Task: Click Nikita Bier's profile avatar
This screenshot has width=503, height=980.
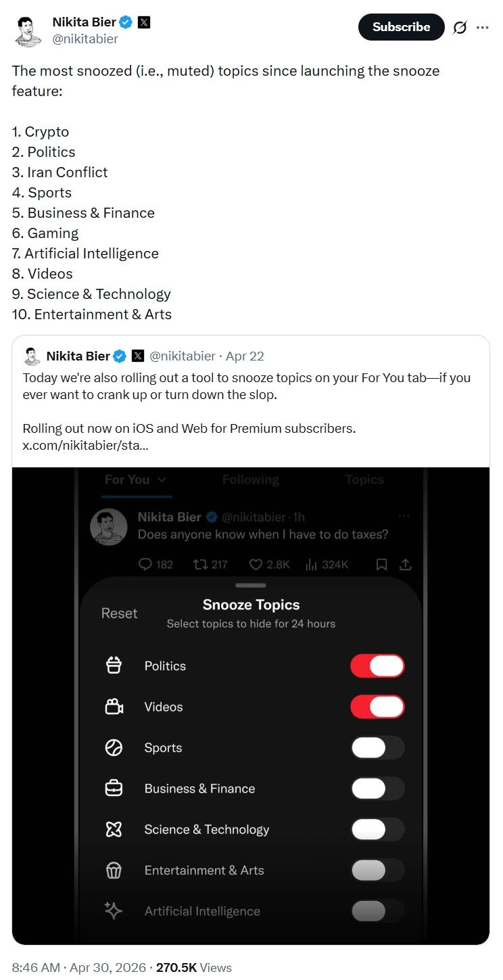Action: pos(28,30)
